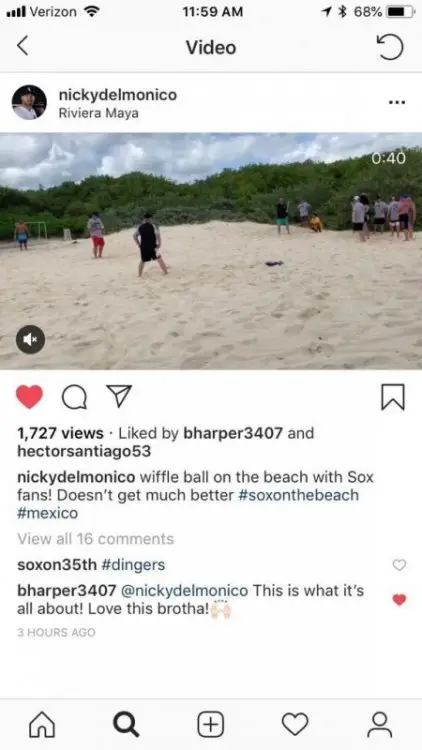Image resolution: width=422 pixels, height=750 pixels.
Task: Open the #soxonthebeach hashtag
Action: pos(299,495)
